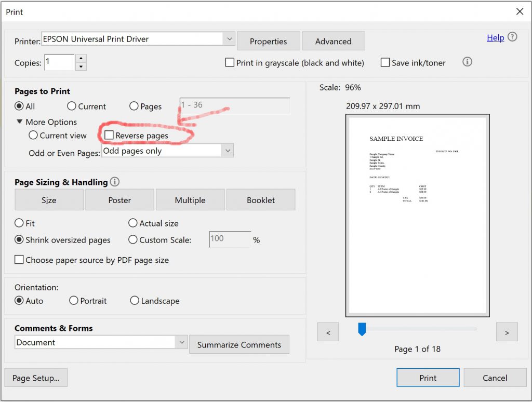Click the page preview slider handle
This screenshot has height=402, width=532.
(362, 329)
